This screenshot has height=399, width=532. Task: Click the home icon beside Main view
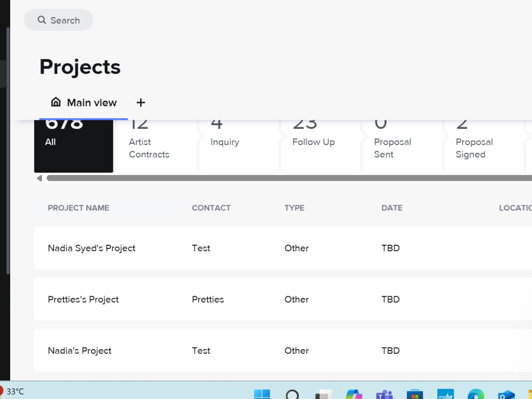(56, 102)
